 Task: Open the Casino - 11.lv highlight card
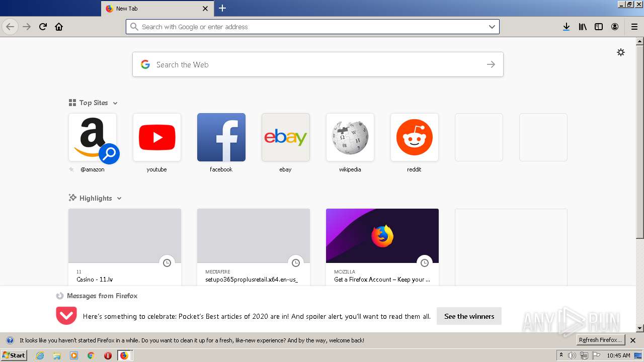point(125,247)
